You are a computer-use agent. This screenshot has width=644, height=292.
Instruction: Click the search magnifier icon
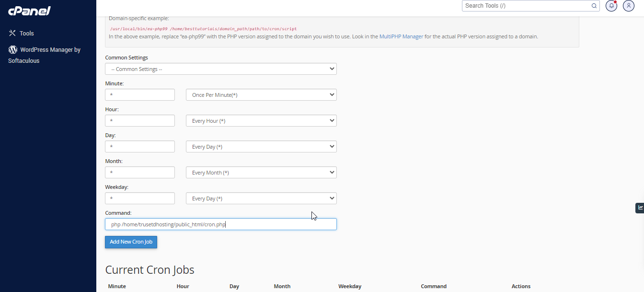tap(594, 6)
